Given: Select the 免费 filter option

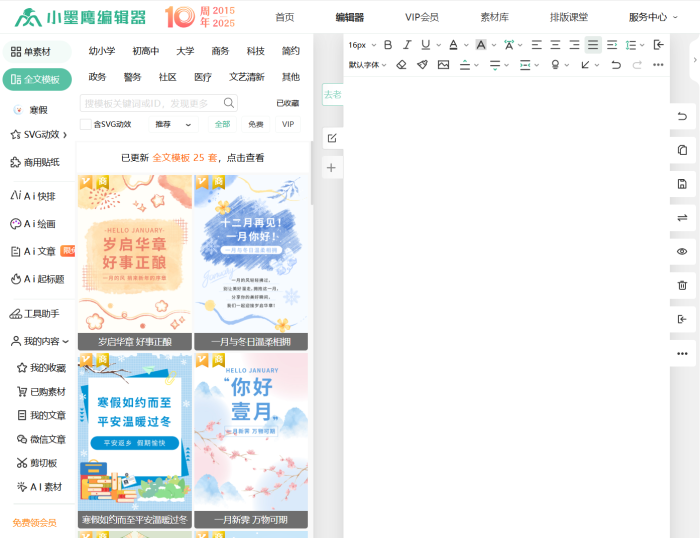Looking at the screenshot, I should point(256,125).
